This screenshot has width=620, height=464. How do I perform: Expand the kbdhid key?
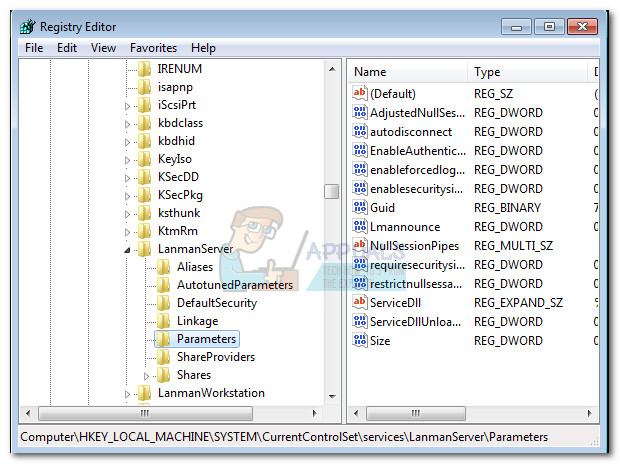[127, 142]
